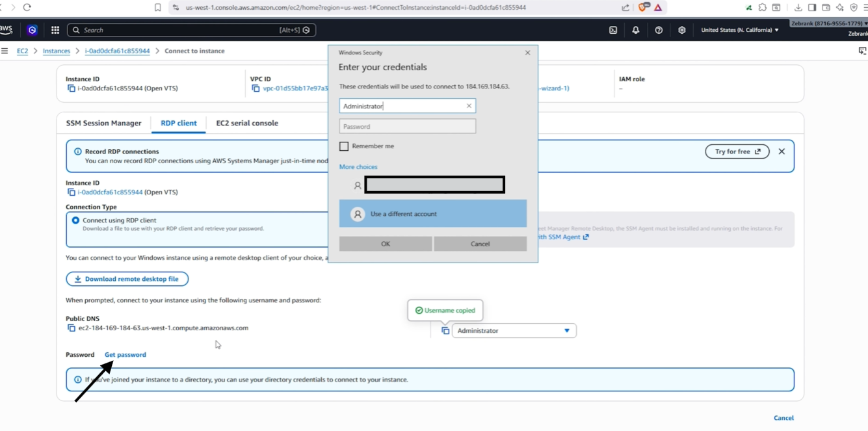Open VPC link vpc-01d55bb17e97a3
Screen dimensions: 868x431
295,88
